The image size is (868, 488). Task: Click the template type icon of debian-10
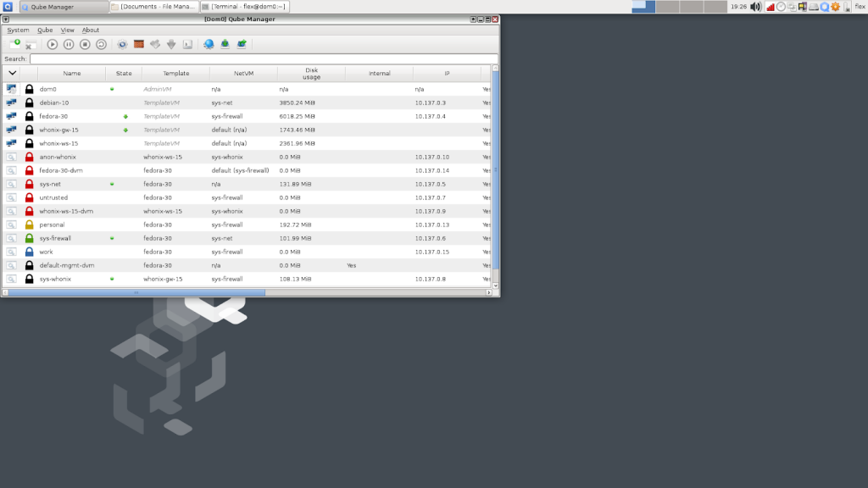click(x=11, y=103)
